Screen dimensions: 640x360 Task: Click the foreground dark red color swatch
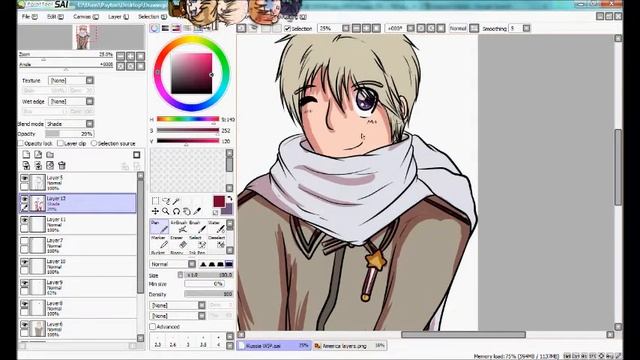pos(219,201)
